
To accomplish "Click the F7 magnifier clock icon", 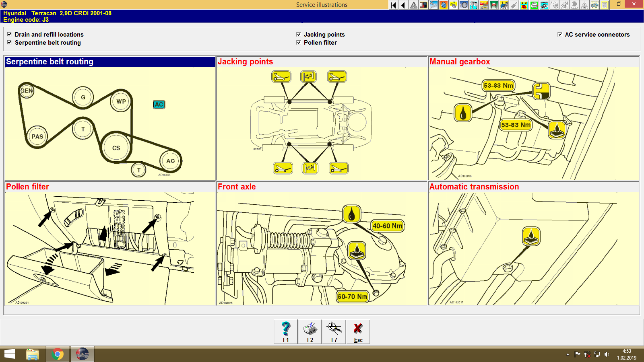I will (x=334, y=330).
